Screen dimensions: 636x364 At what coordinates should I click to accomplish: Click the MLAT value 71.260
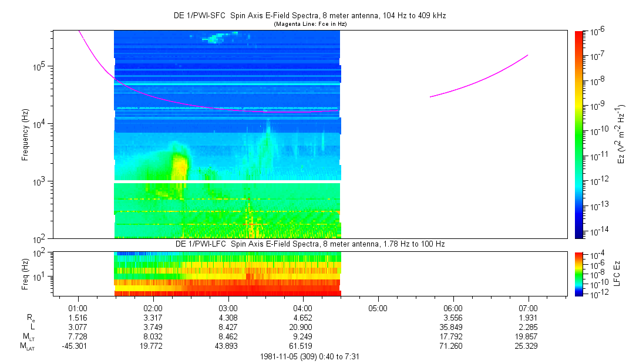[x=453, y=346]
